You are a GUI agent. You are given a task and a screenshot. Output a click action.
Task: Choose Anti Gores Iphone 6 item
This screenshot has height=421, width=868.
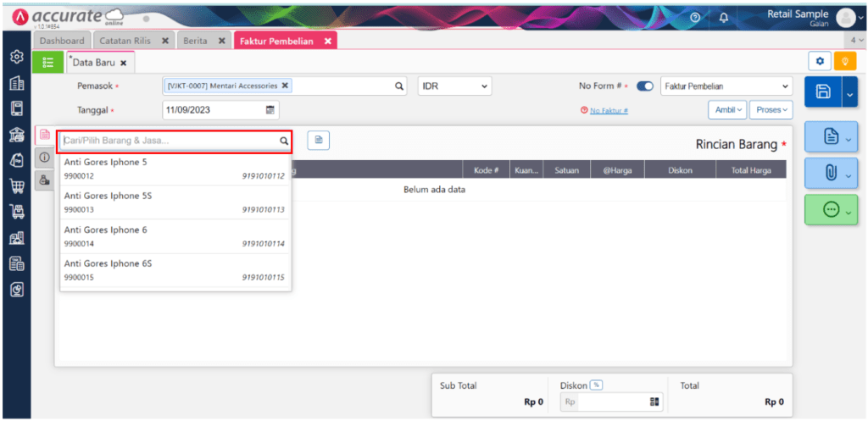[175, 236]
